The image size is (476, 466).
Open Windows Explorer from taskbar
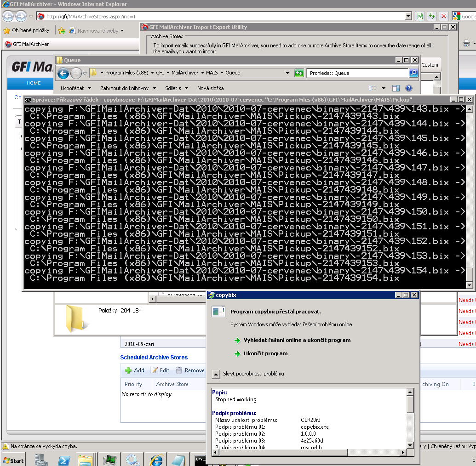[x=86, y=460]
